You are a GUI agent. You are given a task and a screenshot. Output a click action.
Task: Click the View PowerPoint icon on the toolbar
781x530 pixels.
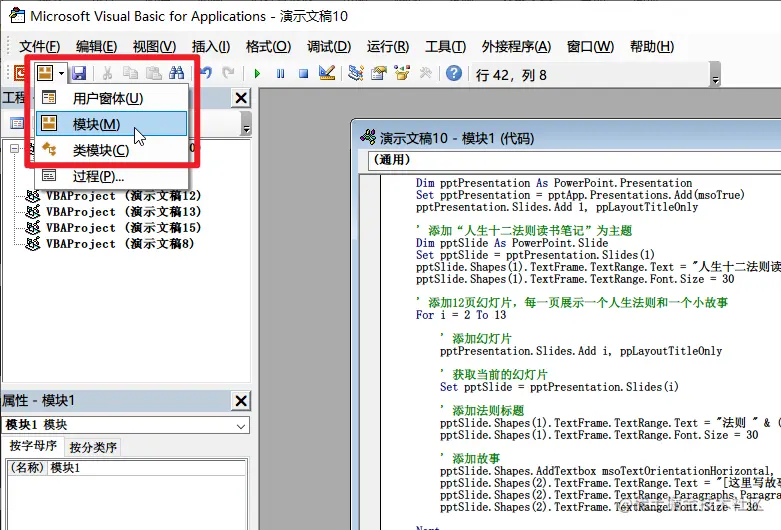20,73
